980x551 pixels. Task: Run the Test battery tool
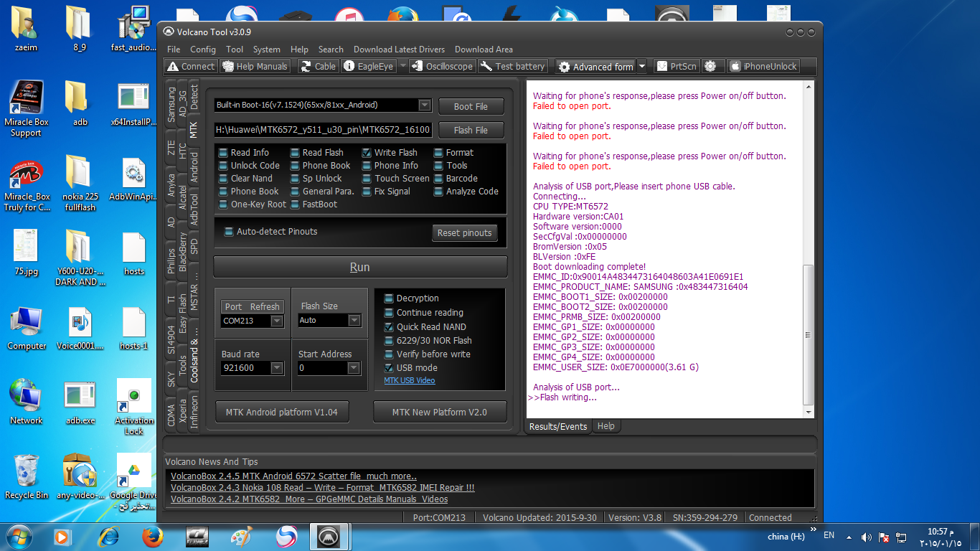point(512,66)
